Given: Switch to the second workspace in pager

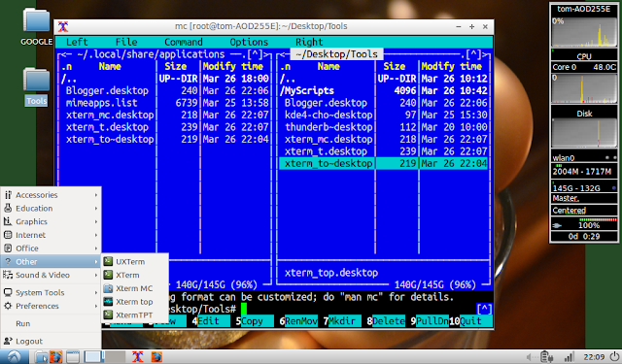Looking at the screenshot, I should click(x=115, y=357).
